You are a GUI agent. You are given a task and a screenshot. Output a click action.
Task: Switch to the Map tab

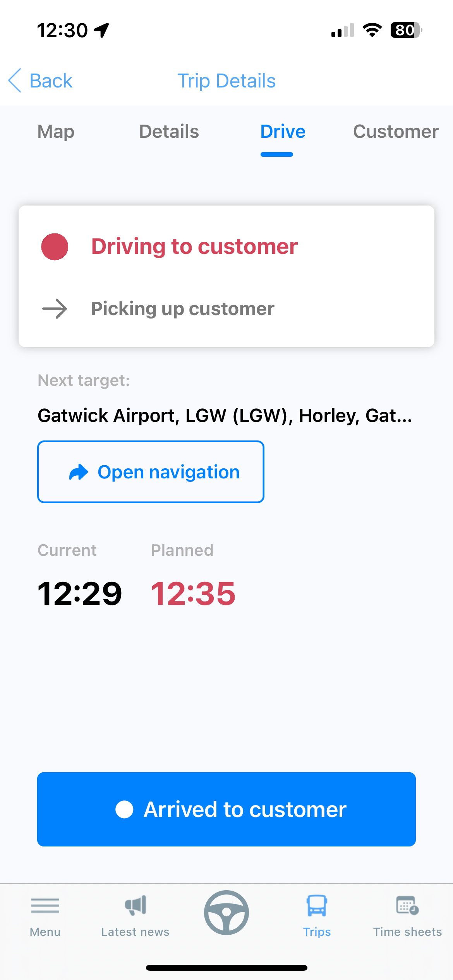point(56,132)
